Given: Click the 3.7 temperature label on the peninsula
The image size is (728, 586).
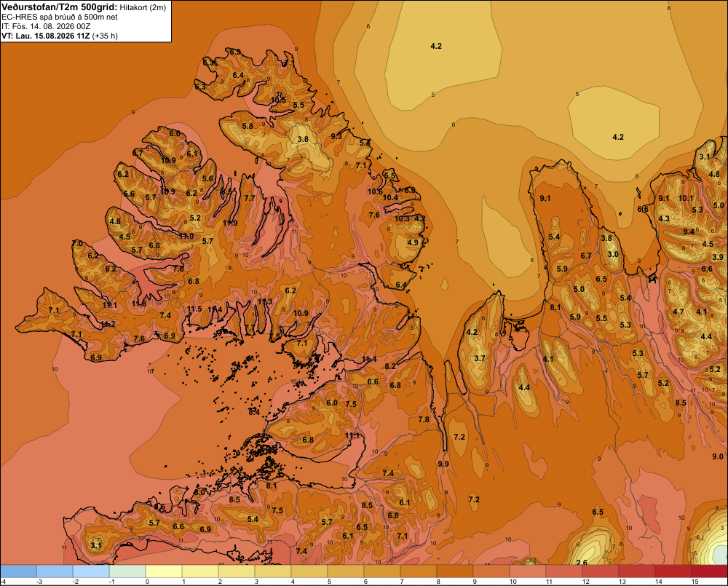Looking at the screenshot, I should pyautogui.click(x=480, y=358).
